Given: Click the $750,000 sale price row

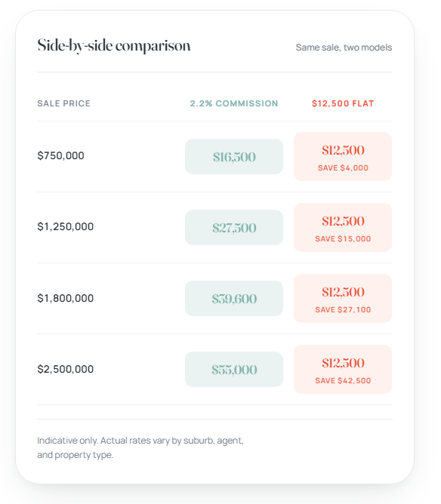Looking at the screenshot, I should click(214, 156).
